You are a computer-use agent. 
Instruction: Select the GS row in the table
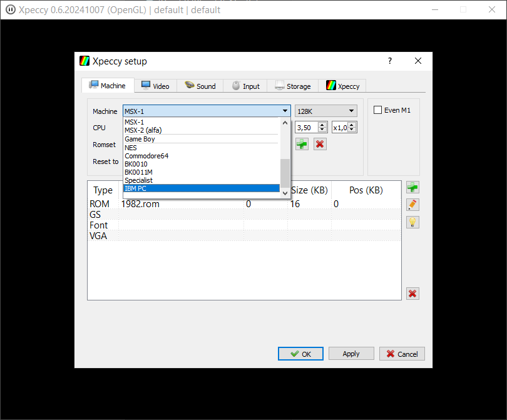point(245,215)
